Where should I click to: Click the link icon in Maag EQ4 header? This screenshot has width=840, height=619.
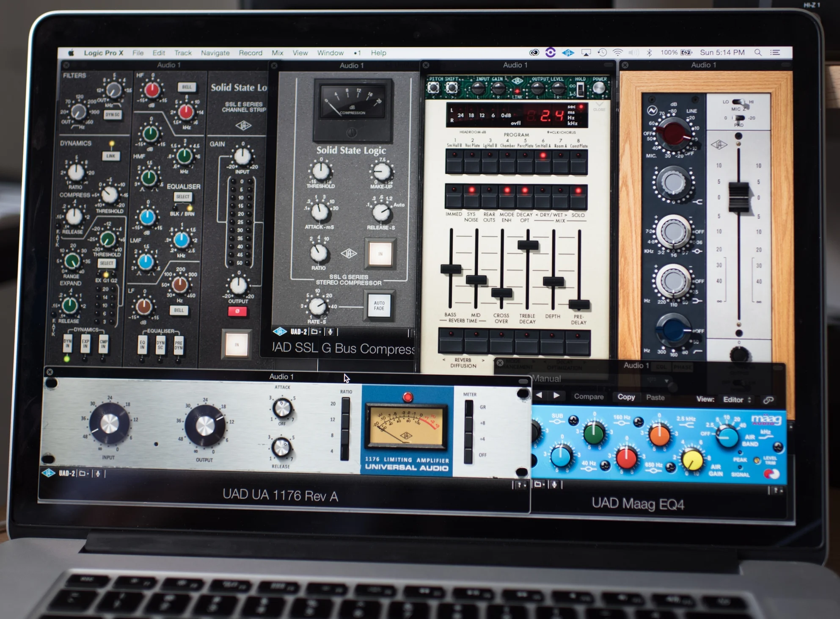(768, 400)
